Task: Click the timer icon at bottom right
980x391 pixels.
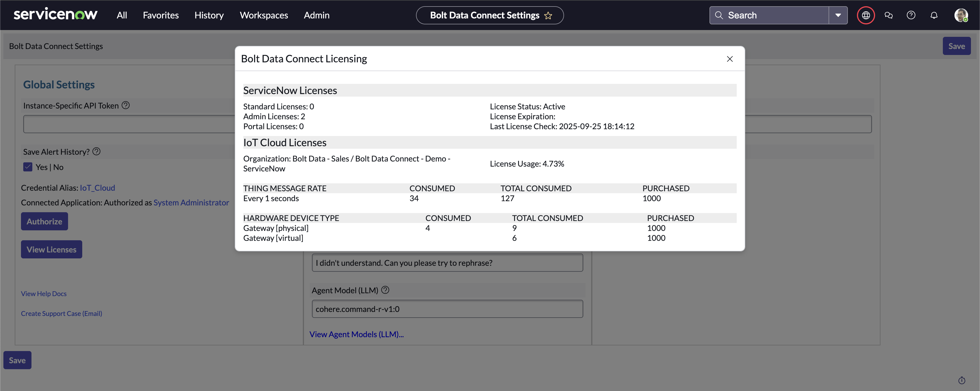Action: (962, 380)
